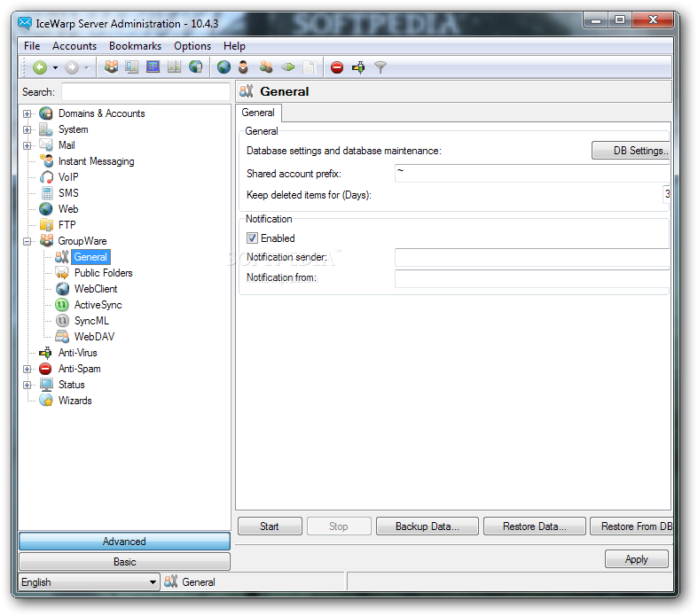This screenshot has width=698, height=616.
Task: Open the group-of-users accounts toolbar icon
Action: point(111,67)
